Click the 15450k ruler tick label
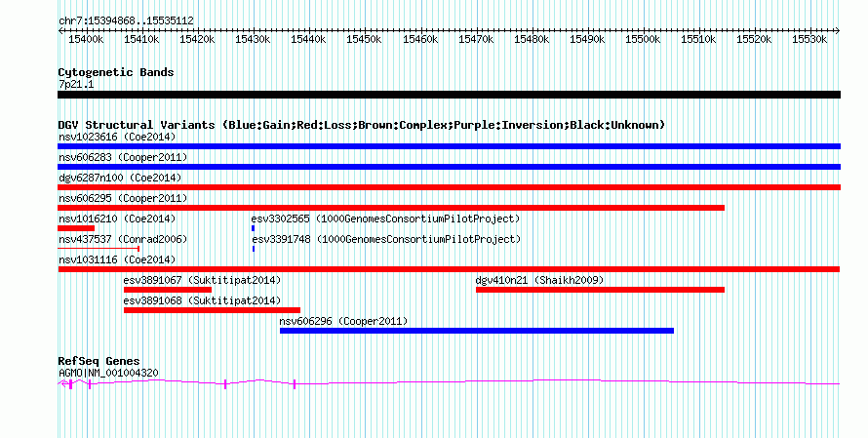 click(x=364, y=39)
